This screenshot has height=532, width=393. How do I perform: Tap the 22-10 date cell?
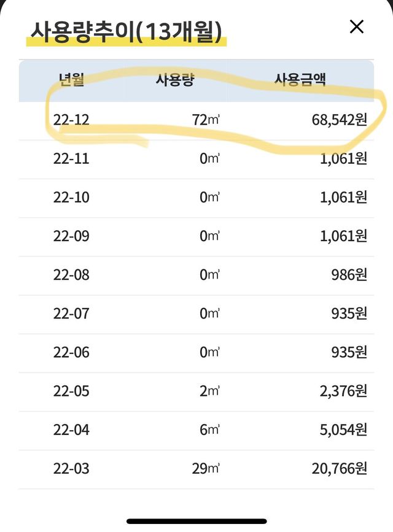[71, 198]
